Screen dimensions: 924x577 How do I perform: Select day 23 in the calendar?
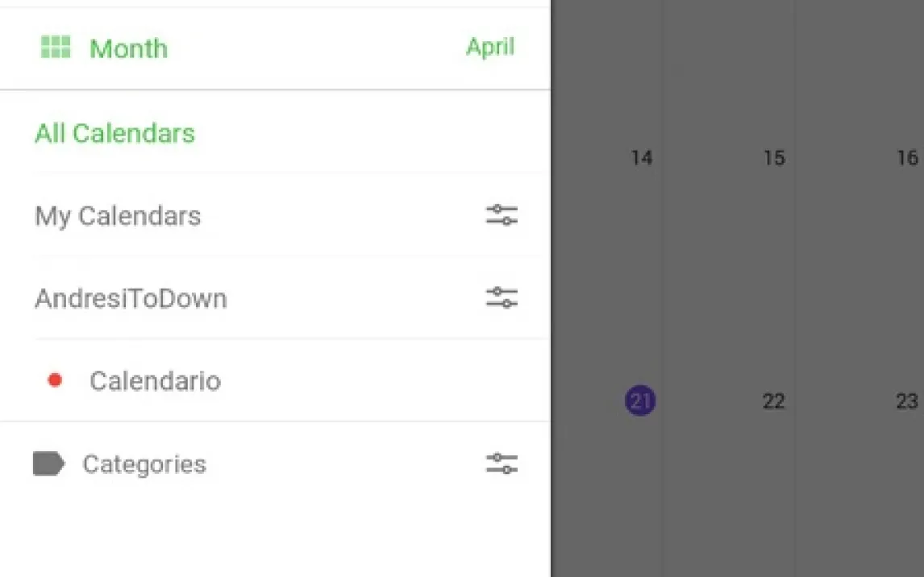[907, 401]
